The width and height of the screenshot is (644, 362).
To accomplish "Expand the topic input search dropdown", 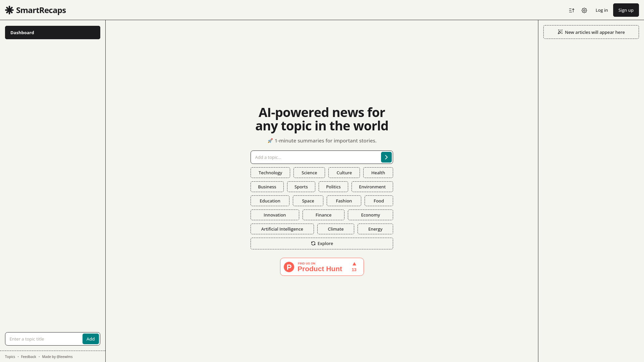I will (x=386, y=157).
